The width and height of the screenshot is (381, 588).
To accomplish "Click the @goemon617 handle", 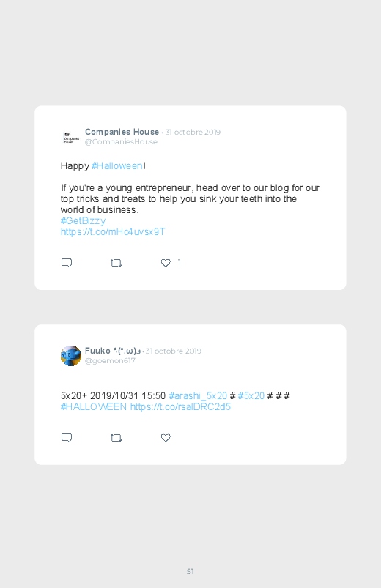I will tap(110, 361).
